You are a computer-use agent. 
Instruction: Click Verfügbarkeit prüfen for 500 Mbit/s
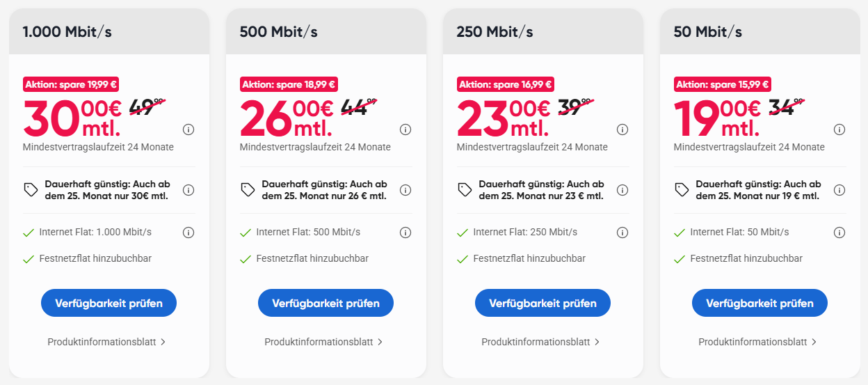tap(325, 304)
